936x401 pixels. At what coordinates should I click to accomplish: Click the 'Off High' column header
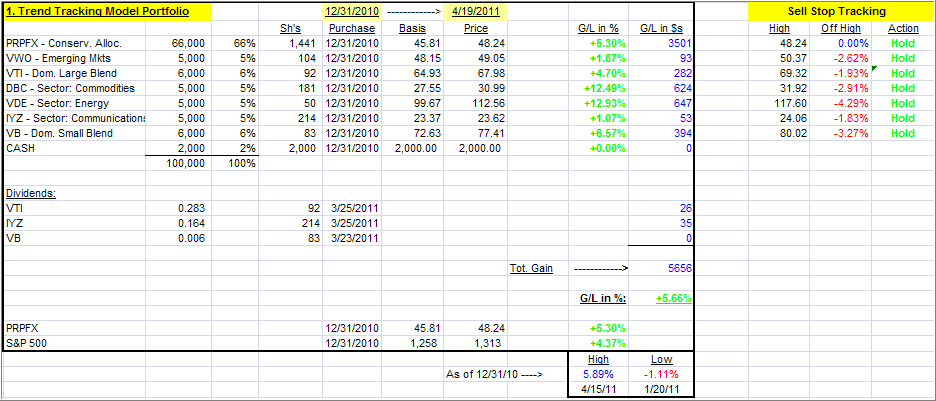(x=840, y=28)
